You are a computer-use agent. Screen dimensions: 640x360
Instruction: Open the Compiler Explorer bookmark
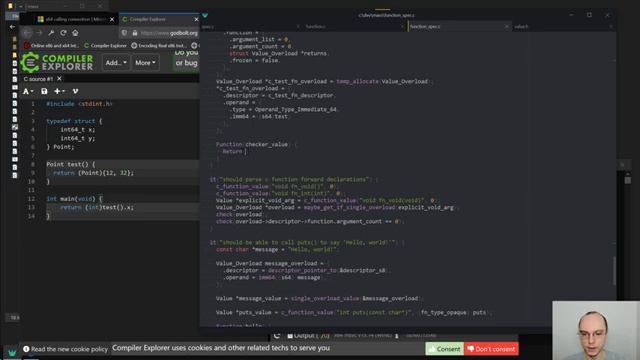(x=105, y=46)
